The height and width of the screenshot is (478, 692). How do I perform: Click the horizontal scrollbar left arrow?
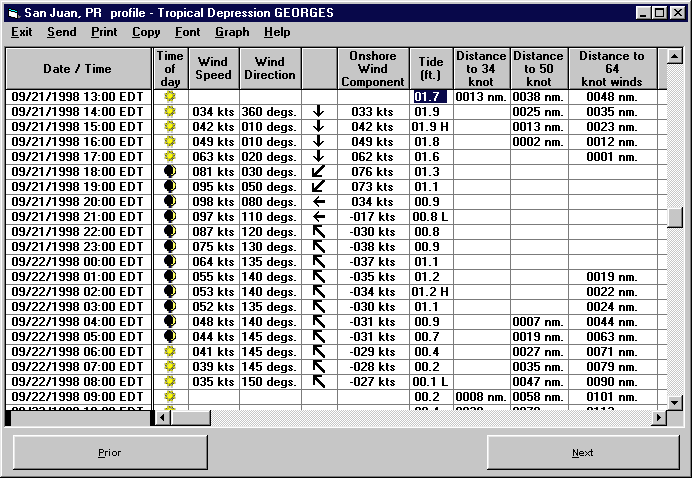pos(162,417)
